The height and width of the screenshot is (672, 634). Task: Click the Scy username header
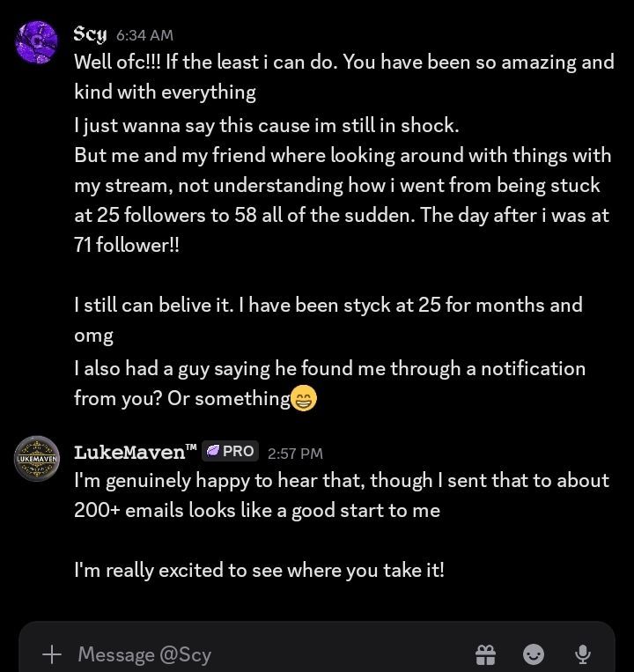[x=90, y=33]
